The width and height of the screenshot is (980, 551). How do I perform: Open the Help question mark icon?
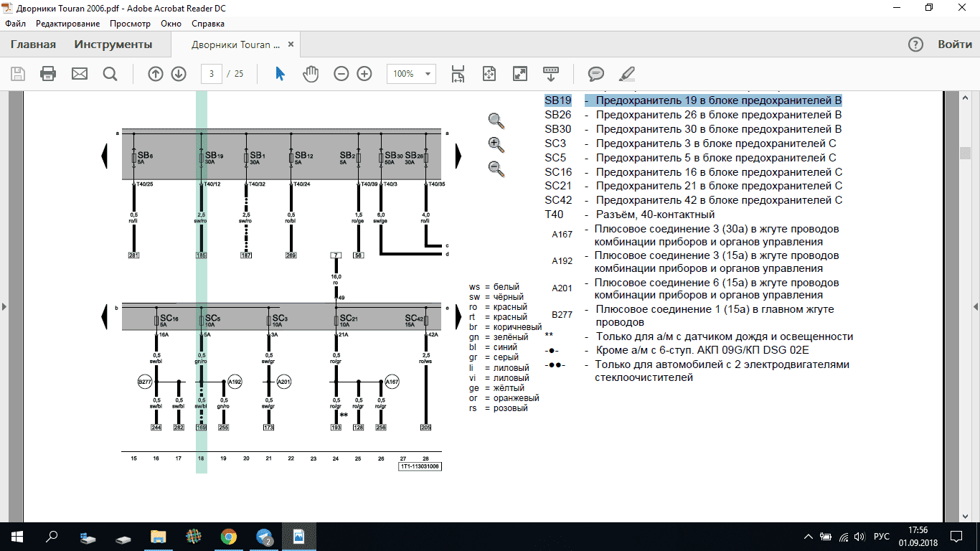pos(915,44)
